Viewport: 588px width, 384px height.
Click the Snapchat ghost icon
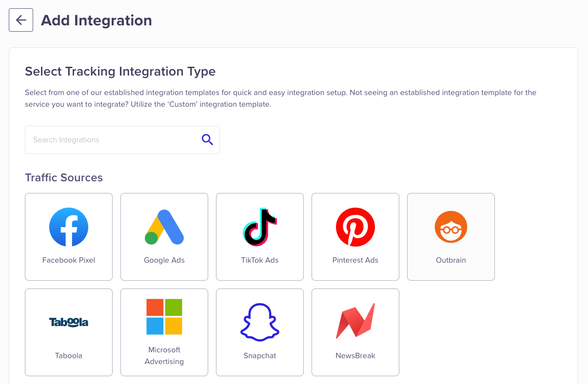pyautogui.click(x=260, y=322)
